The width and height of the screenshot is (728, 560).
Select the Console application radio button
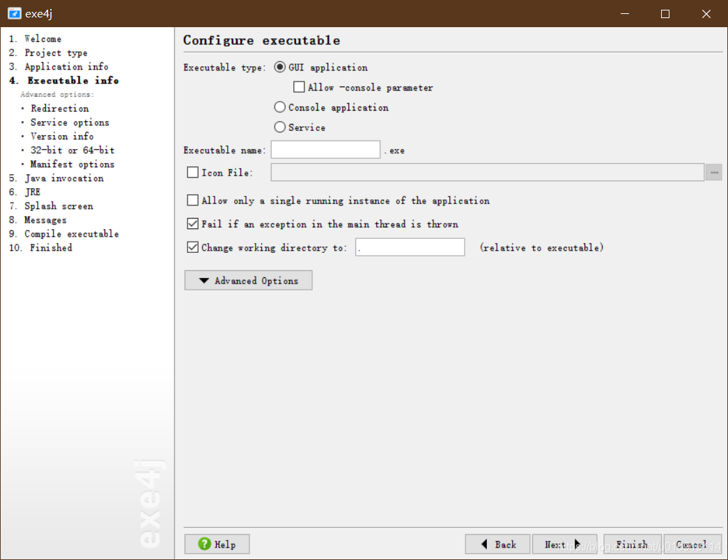279,107
